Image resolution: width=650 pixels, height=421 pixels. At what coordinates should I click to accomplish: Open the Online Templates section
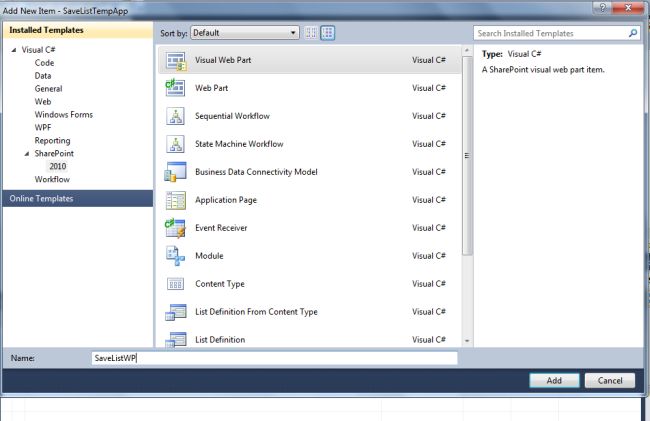78,198
